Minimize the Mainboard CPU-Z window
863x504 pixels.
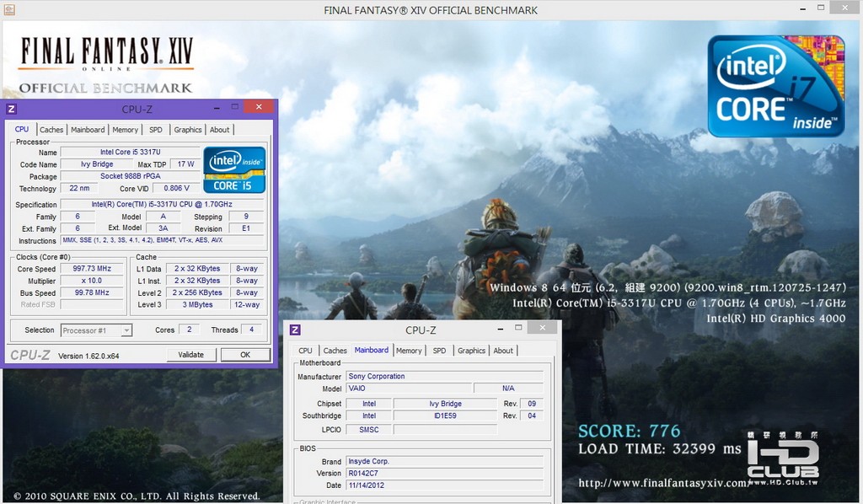coord(501,328)
